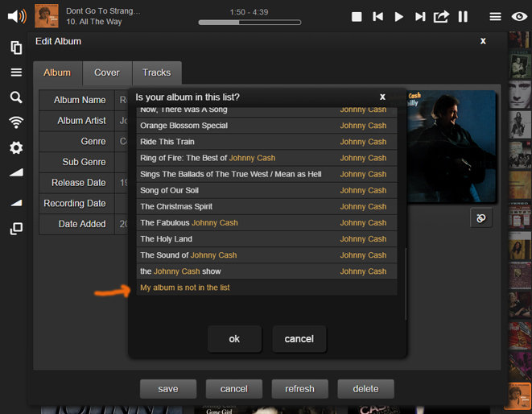The height and width of the screenshot is (414, 532).
Task: Choose 'The Fabulous Johnny Cash' album
Action: (266, 223)
